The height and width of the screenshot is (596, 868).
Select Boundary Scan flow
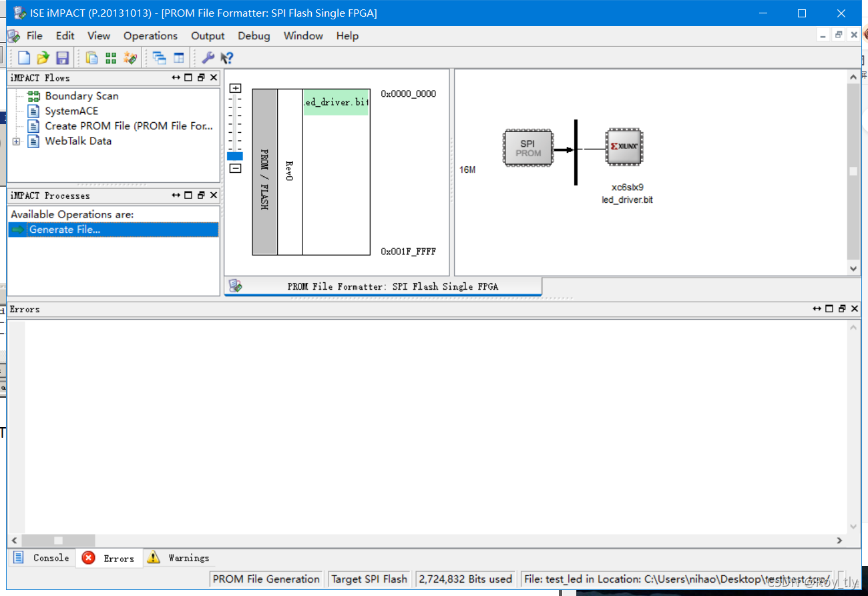[81, 96]
